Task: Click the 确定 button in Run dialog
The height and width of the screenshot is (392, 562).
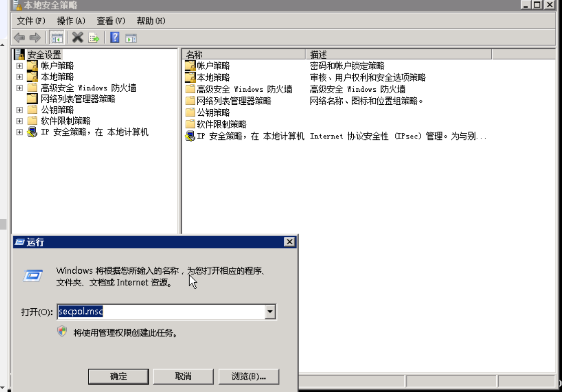Action: (x=118, y=376)
